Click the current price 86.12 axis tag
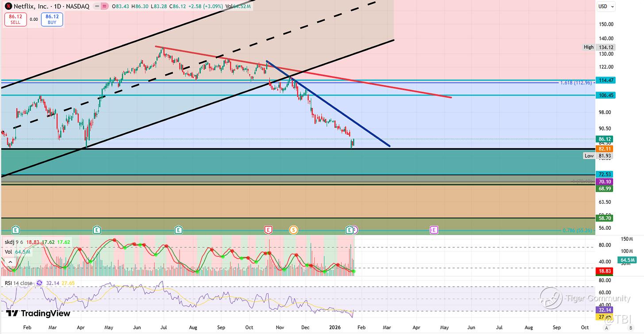This screenshot has height=334, width=644. (605, 139)
